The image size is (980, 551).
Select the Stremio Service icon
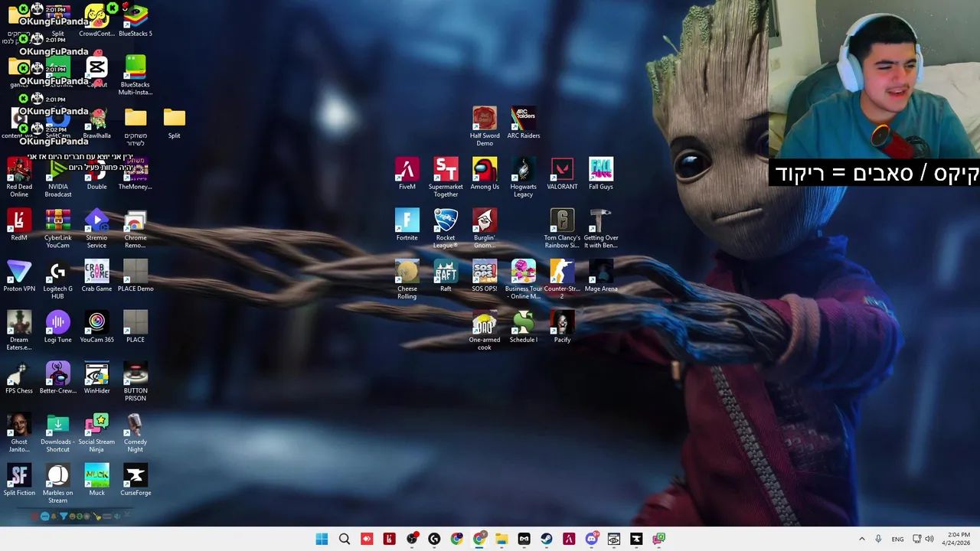[x=96, y=229]
